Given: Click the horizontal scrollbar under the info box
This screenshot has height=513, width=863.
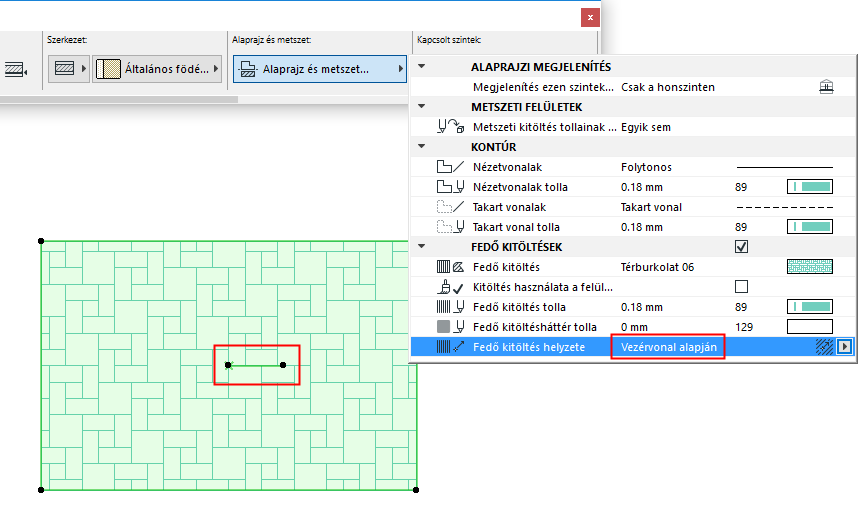Looking at the screenshot, I should [119, 100].
